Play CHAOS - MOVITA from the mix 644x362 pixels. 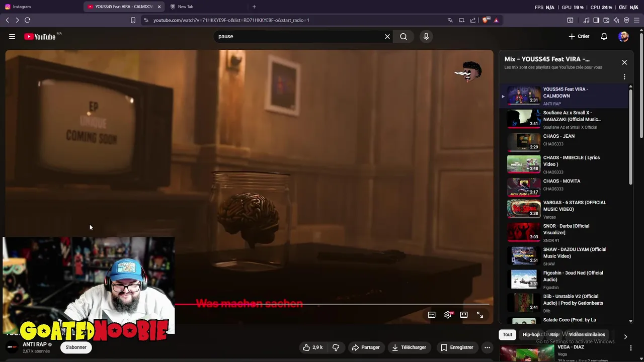tap(565, 187)
